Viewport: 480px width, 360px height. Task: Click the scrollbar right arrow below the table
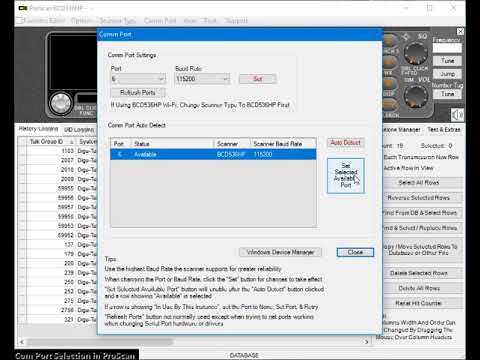(366, 342)
